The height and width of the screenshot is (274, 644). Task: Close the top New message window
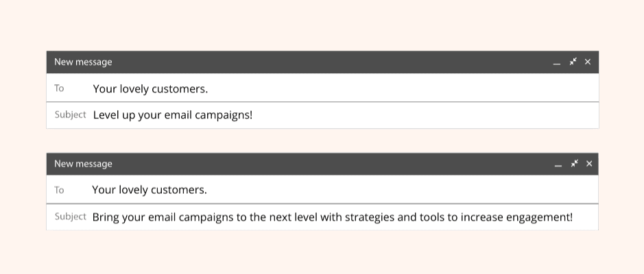point(588,62)
